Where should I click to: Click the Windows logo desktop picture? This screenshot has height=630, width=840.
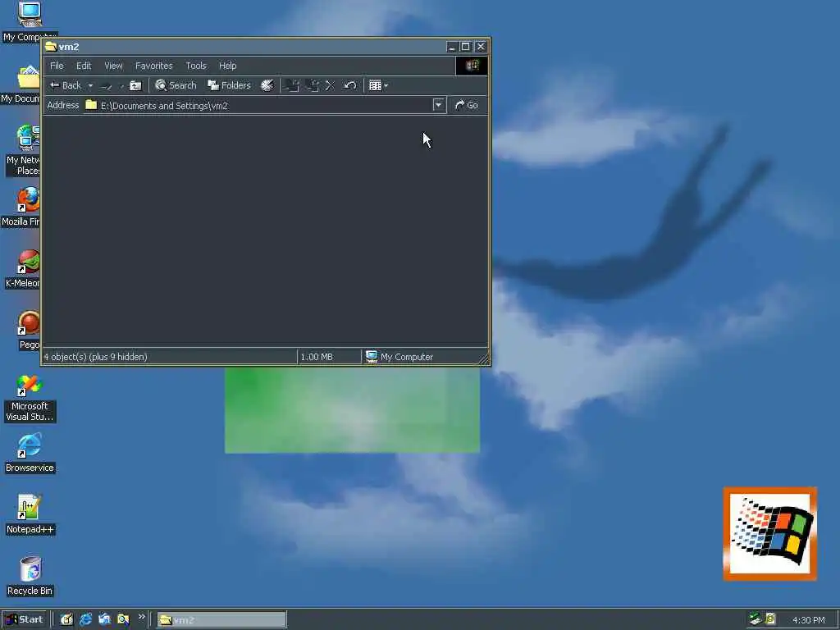click(769, 533)
